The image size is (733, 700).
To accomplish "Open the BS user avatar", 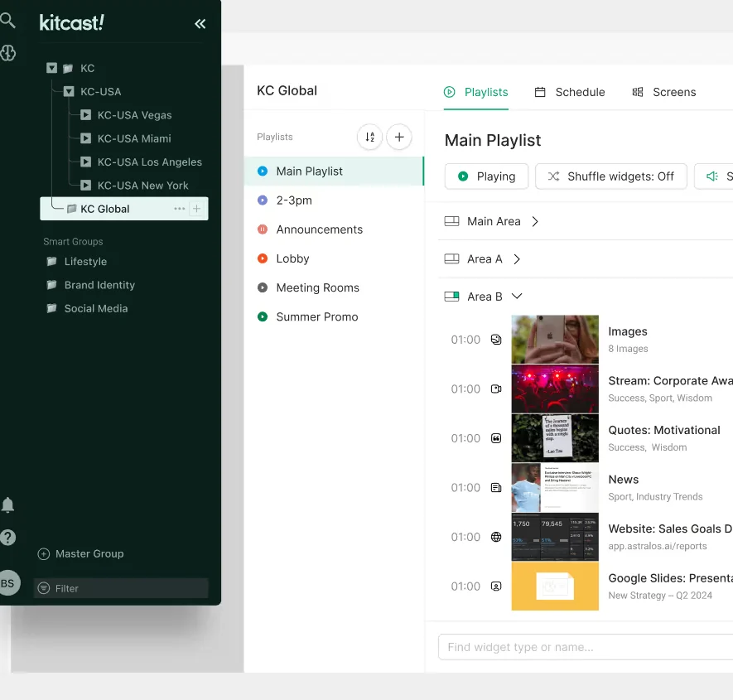I will 9,583.
